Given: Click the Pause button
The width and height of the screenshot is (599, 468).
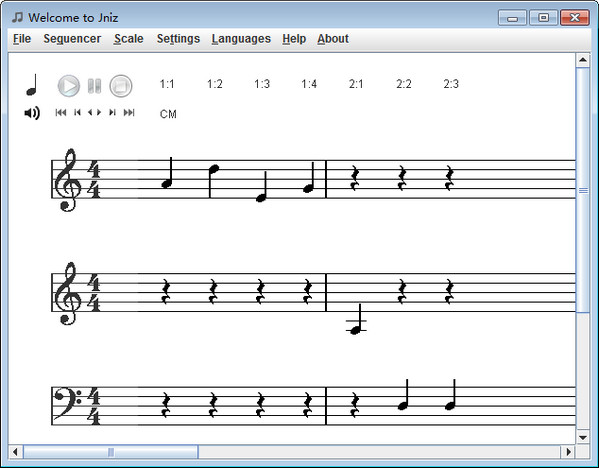Looking at the screenshot, I should tap(94, 86).
